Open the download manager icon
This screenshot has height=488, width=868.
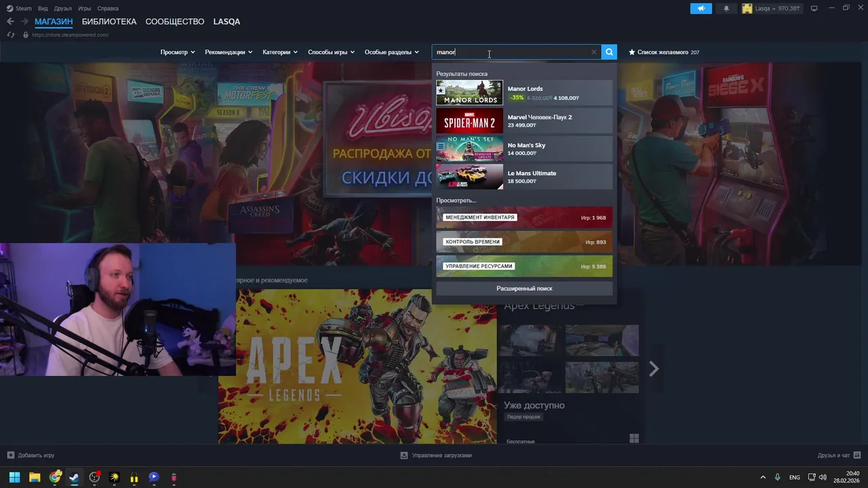(x=404, y=455)
